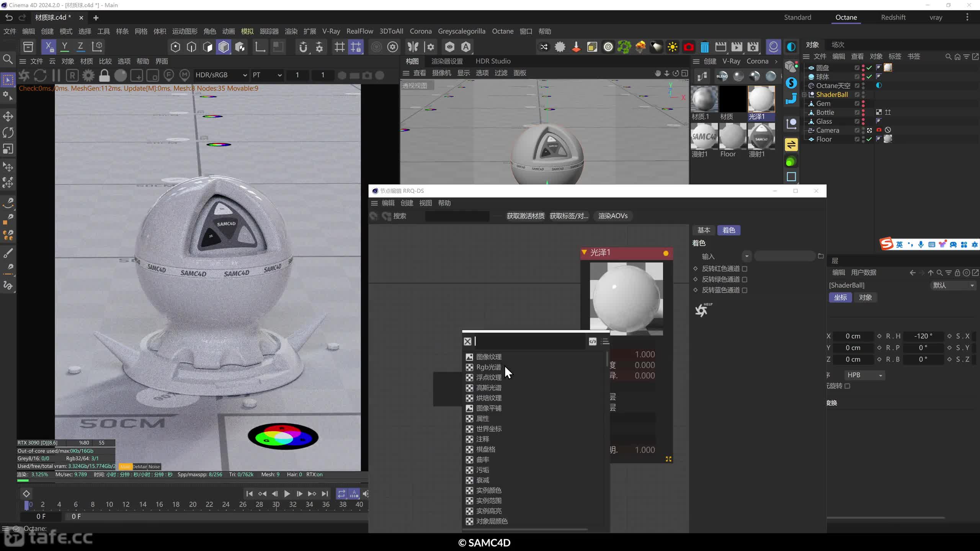Collapse the 光泽1 node triangle

click(584, 252)
